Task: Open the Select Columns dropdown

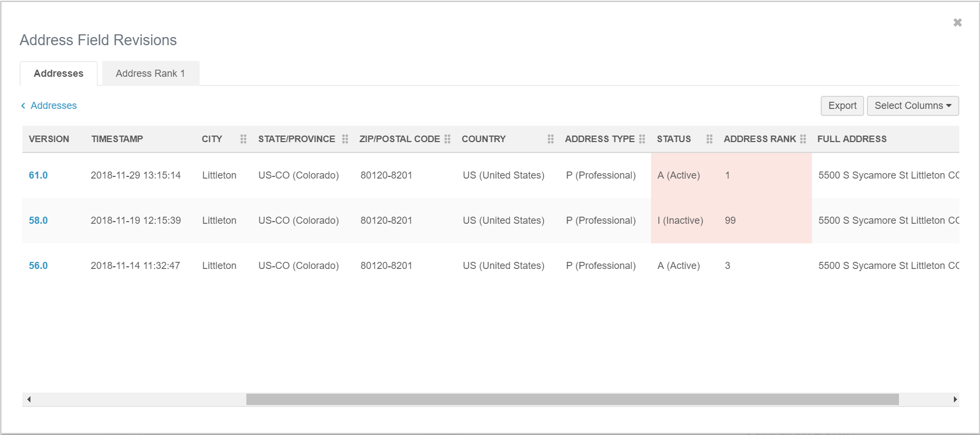Action: (913, 106)
